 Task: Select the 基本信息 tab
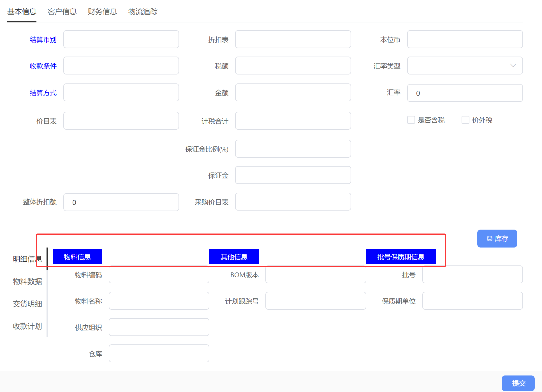(22, 11)
